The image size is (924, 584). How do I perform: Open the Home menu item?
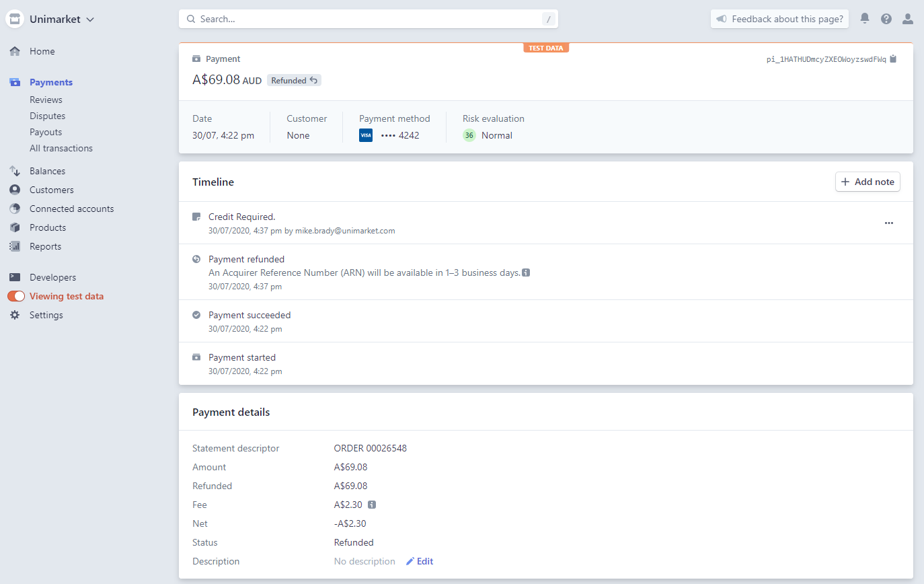[42, 51]
